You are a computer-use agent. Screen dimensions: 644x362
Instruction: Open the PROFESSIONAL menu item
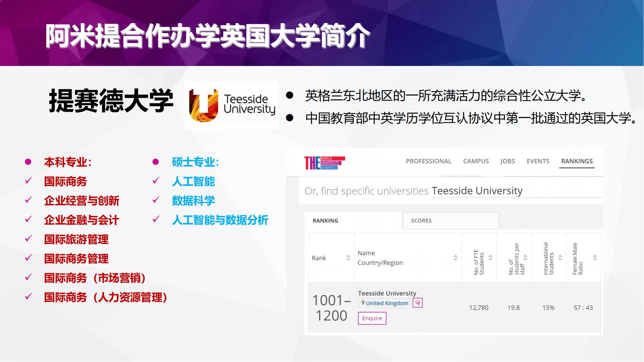[428, 161]
